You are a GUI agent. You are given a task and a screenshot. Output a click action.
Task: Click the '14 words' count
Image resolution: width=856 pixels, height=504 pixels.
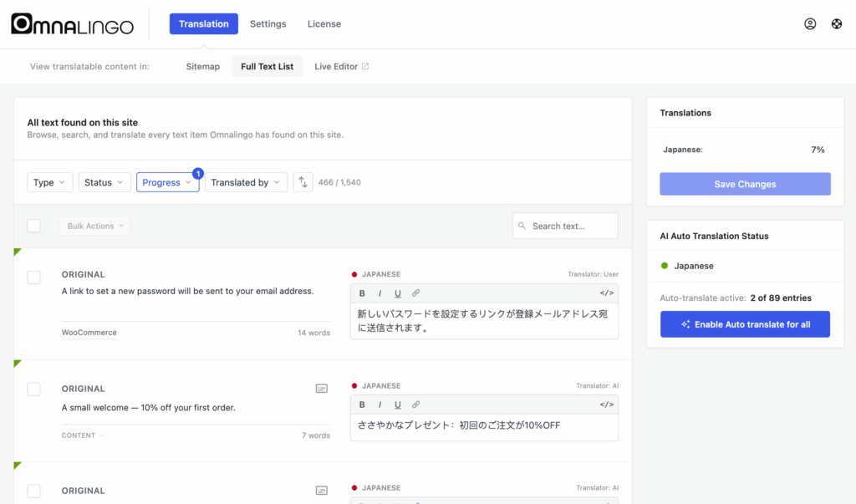pos(314,333)
